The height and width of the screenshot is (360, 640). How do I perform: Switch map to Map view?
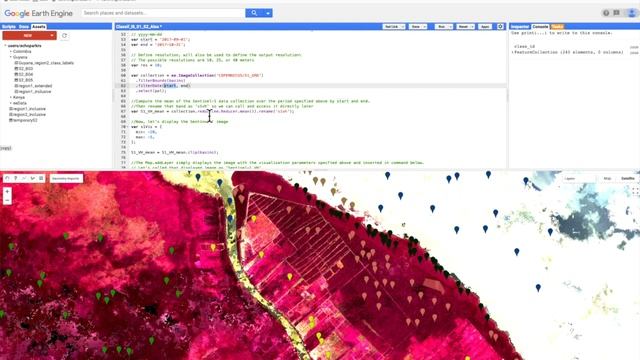click(x=607, y=178)
